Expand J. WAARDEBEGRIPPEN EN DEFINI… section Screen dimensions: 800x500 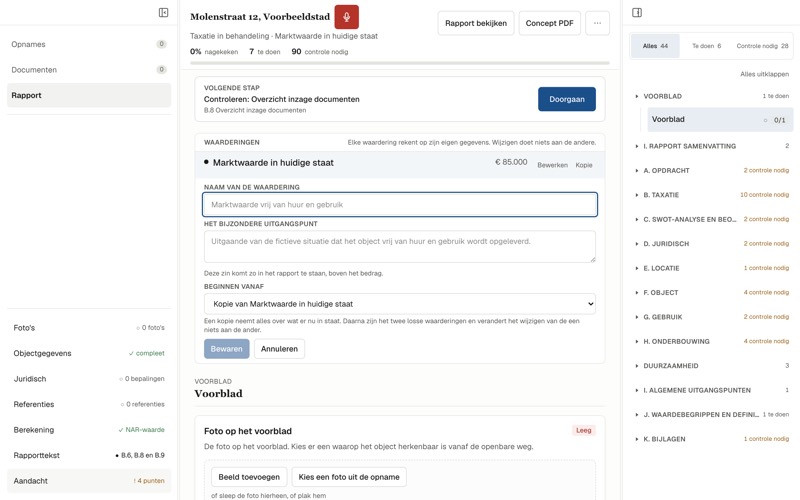pyautogui.click(x=712, y=415)
